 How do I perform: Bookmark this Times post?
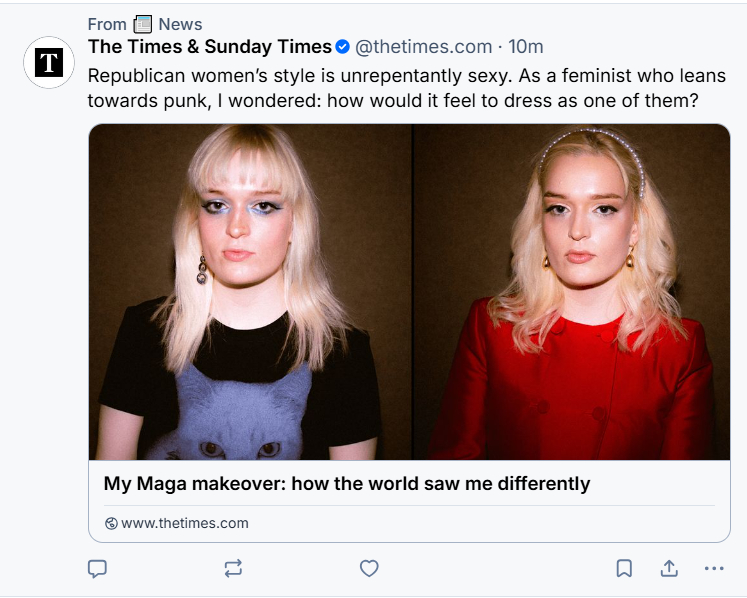coord(624,568)
